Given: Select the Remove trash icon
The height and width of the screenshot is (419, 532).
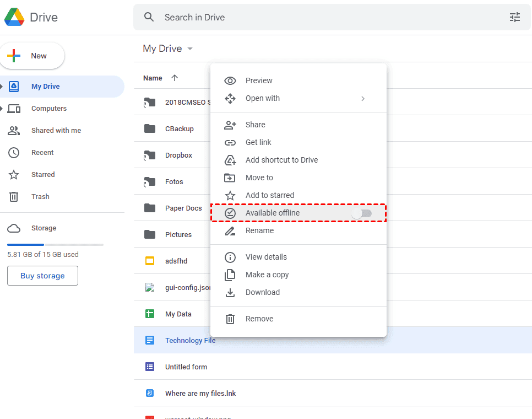Looking at the screenshot, I should pyautogui.click(x=230, y=319).
